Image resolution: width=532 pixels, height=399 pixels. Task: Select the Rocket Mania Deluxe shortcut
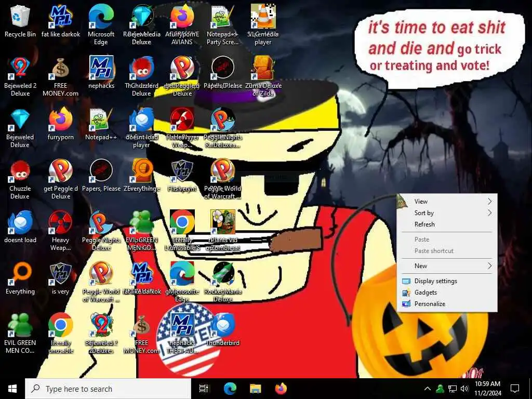pyautogui.click(x=223, y=282)
